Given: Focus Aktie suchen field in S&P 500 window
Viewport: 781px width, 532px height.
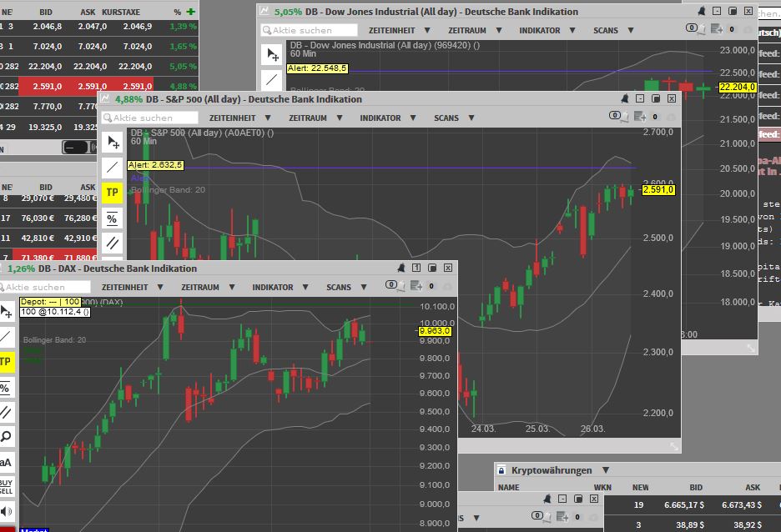Looking at the screenshot, I should pyautogui.click(x=150, y=118).
